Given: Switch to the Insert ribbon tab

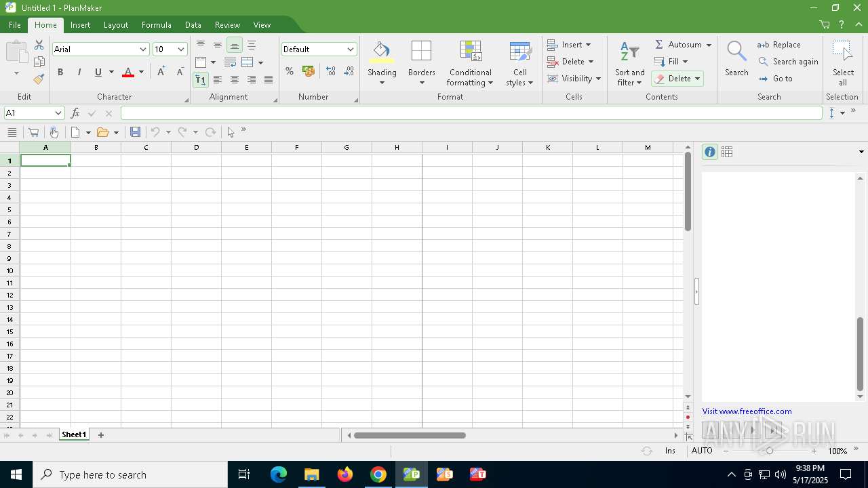Looking at the screenshot, I should (x=80, y=25).
